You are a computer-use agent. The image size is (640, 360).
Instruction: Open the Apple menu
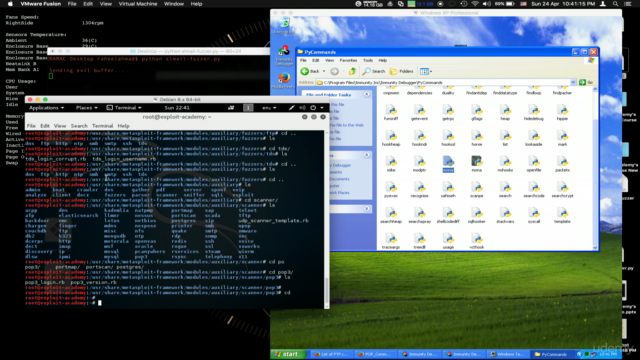coord(11,4)
